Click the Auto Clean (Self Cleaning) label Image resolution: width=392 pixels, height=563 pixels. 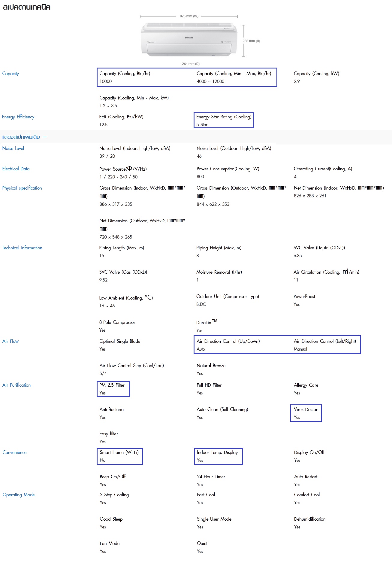(x=222, y=409)
